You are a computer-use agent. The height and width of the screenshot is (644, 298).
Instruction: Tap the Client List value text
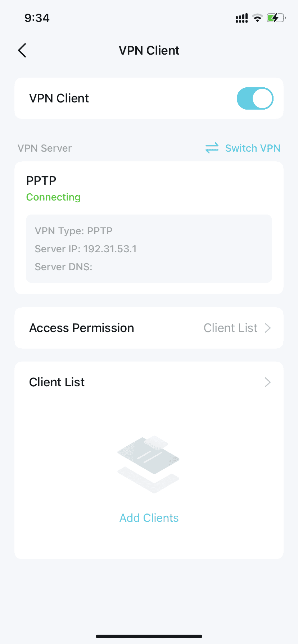pyautogui.click(x=230, y=328)
